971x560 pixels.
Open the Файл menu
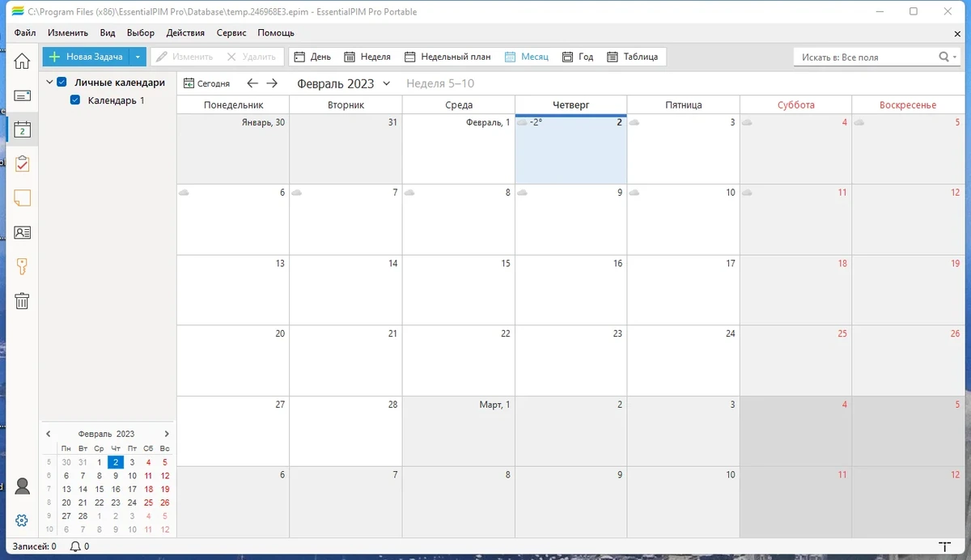24,33
